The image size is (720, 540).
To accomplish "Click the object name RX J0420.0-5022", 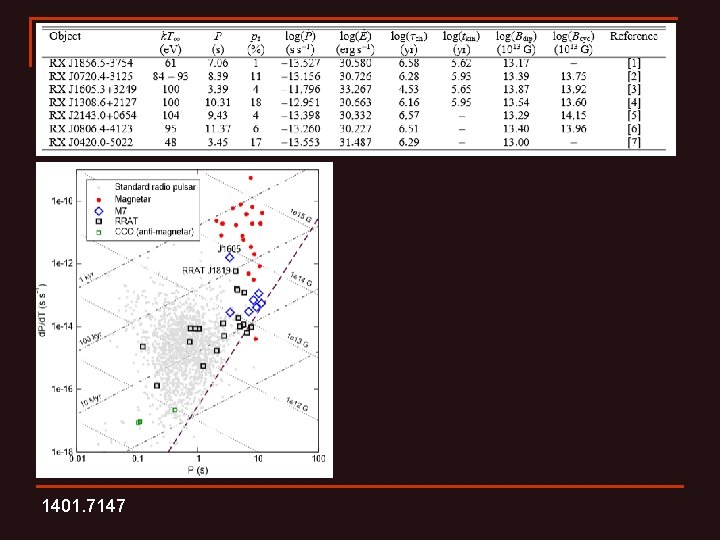I will click(91, 142).
